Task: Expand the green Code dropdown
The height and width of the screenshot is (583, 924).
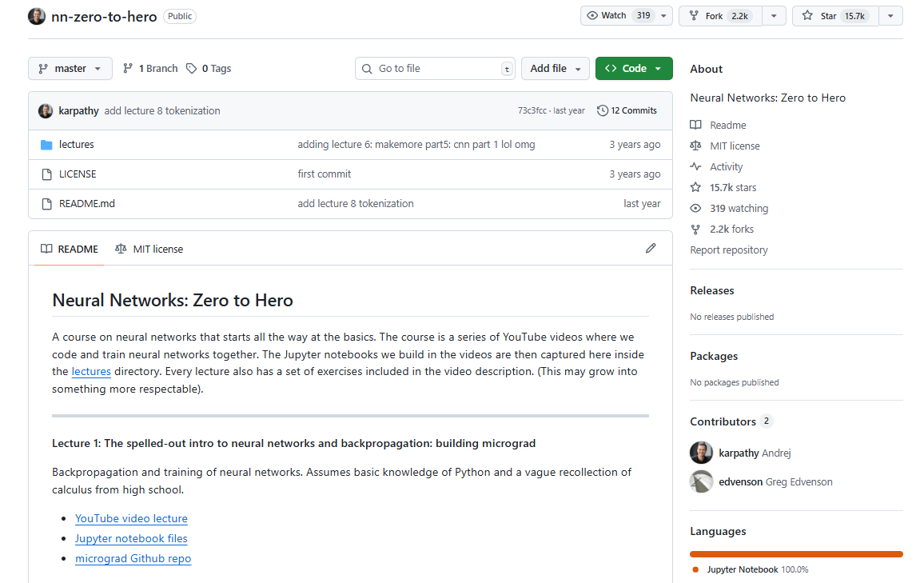Action: [634, 69]
